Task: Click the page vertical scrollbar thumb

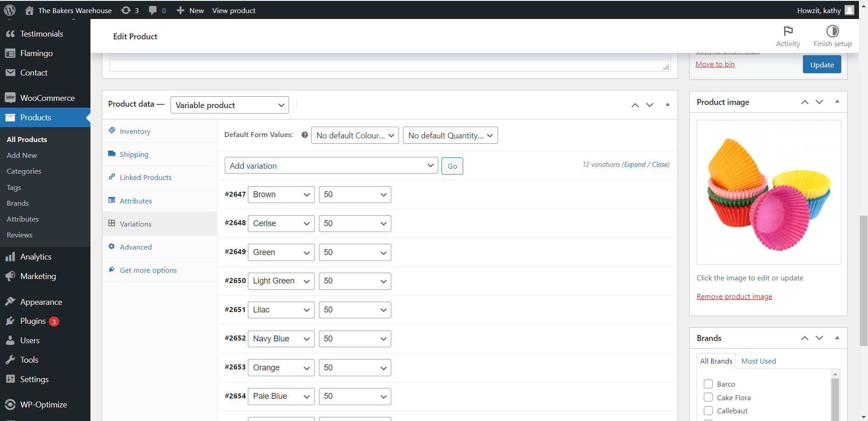Action: click(863, 280)
